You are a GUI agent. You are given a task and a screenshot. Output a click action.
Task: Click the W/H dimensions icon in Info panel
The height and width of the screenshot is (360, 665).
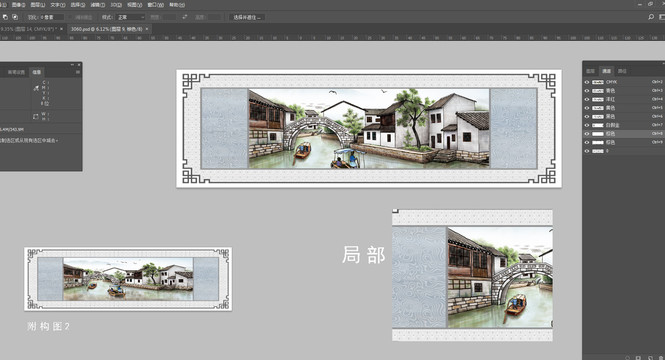36,116
